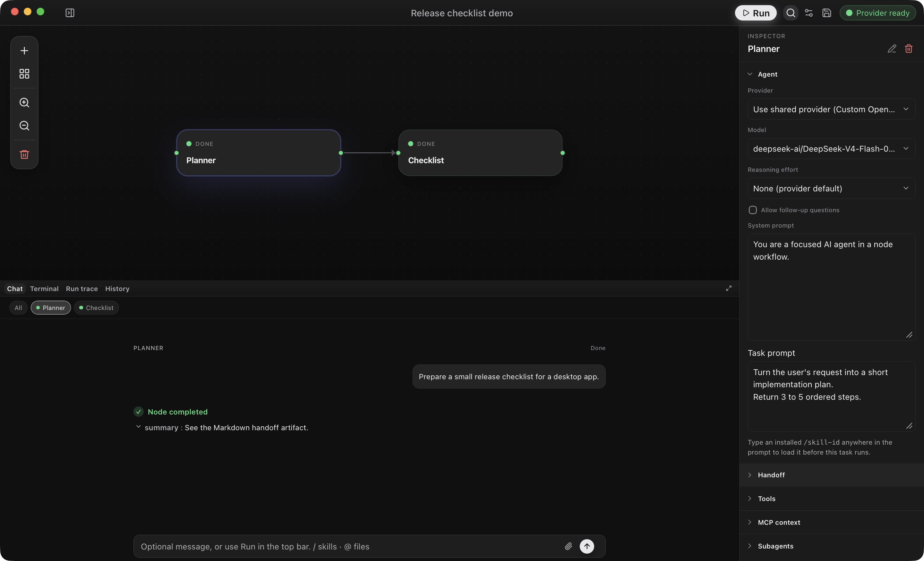Toggle the sidebar panel icon in title bar
This screenshot has height=561, width=924.
pos(70,13)
